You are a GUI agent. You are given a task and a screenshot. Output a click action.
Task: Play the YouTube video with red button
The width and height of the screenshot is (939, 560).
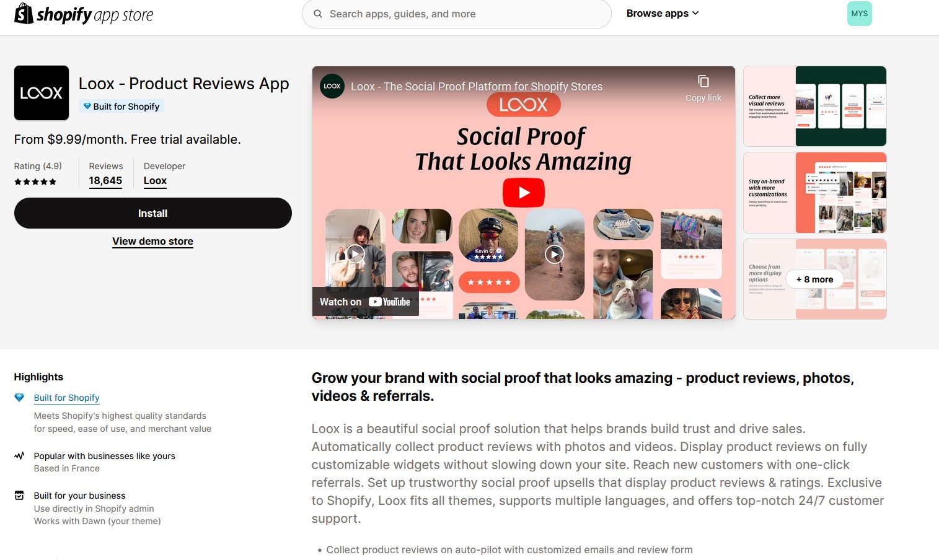[x=524, y=193]
